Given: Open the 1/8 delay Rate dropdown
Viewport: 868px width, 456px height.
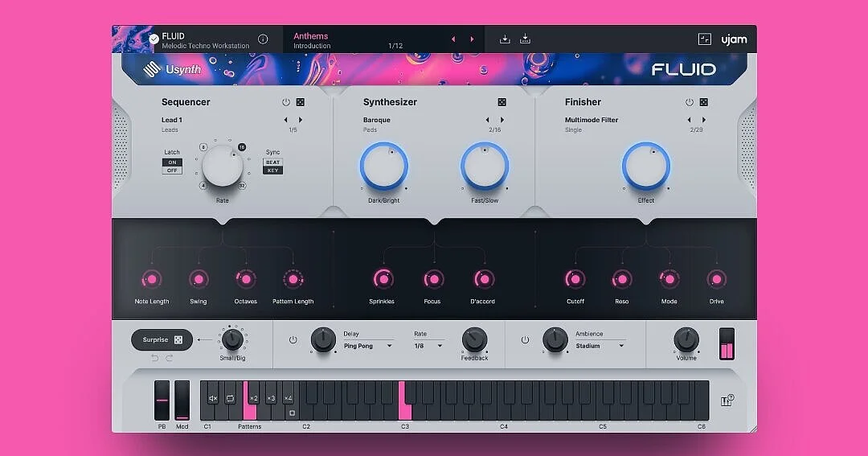Looking at the screenshot, I should point(428,346).
